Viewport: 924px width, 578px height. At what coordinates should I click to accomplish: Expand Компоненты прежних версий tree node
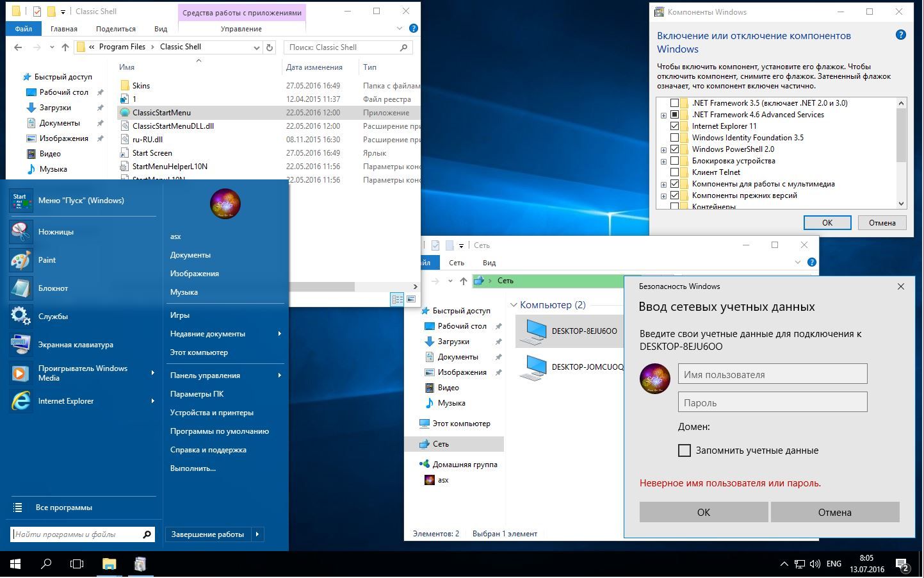pyautogui.click(x=663, y=196)
